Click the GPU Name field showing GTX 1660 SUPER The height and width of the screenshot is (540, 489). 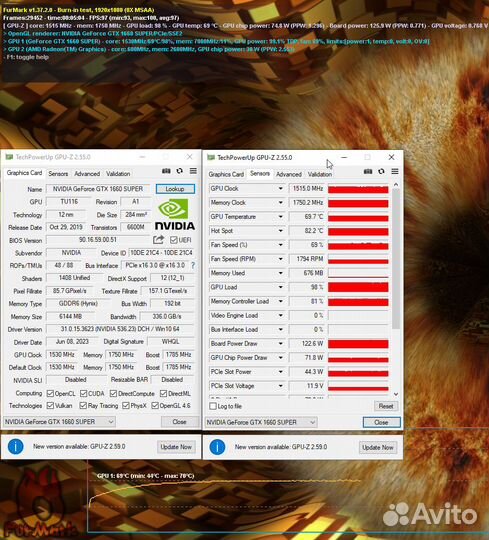pyautogui.click(x=98, y=189)
